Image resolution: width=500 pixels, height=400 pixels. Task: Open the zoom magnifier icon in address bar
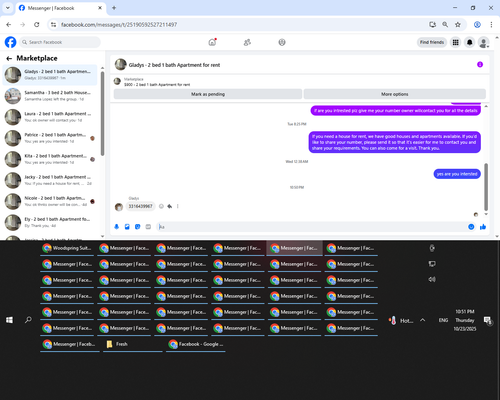tap(445, 24)
